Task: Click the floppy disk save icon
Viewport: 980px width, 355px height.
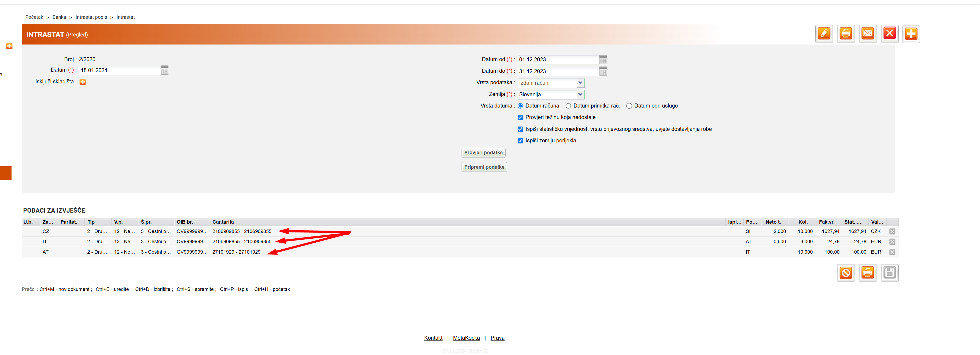Action: click(x=889, y=273)
